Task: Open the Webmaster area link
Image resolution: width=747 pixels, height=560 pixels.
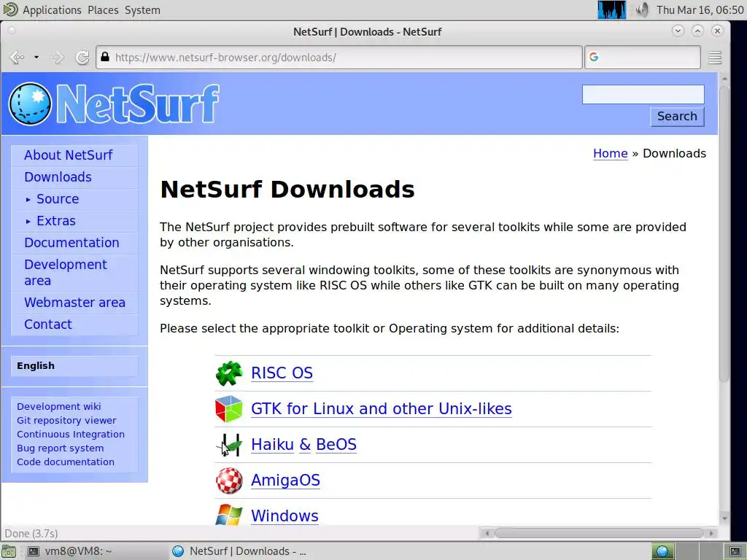Action: pos(75,303)
